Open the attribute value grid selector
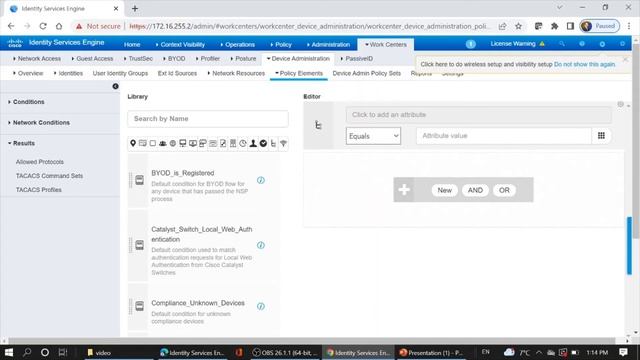 pos(601,136)
